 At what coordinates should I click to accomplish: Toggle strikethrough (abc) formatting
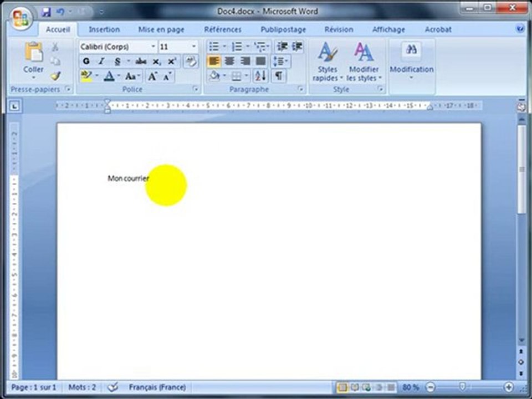[x=140, y=62]
